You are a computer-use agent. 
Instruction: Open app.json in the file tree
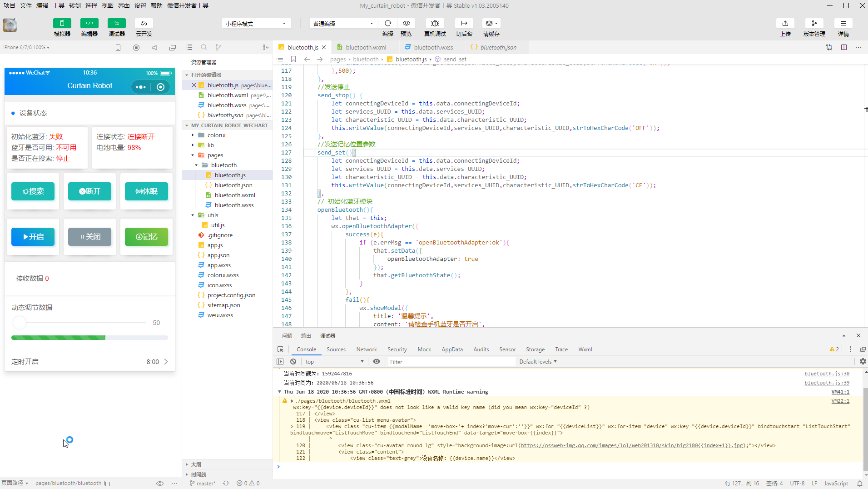[x=218, y=255]
